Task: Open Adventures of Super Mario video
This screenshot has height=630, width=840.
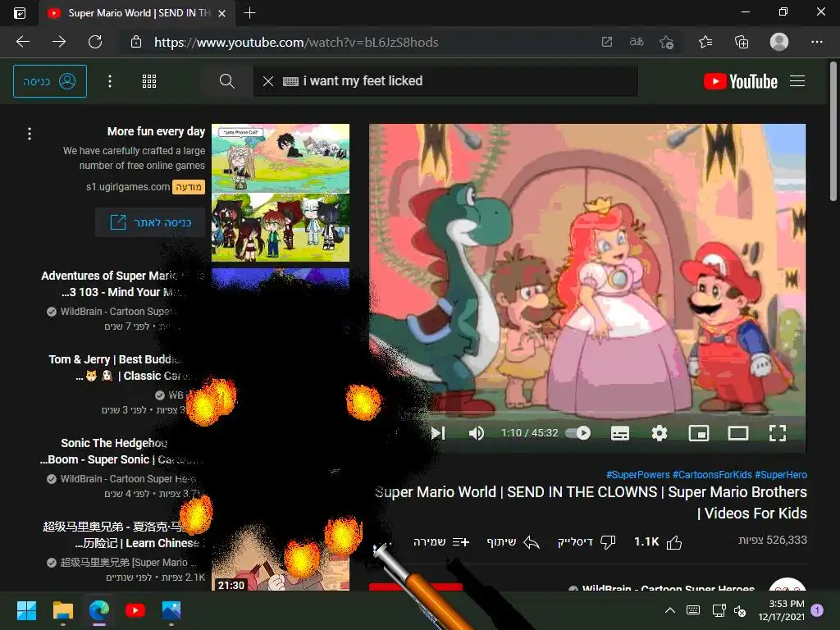Action: [x=110, y=284]
